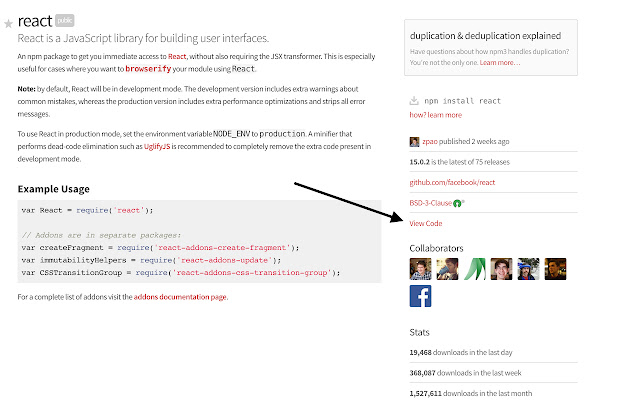Viewport: 640px width, 400px height.
Task: Open the sixth collaborator avatar
Action: coord(555,269)
